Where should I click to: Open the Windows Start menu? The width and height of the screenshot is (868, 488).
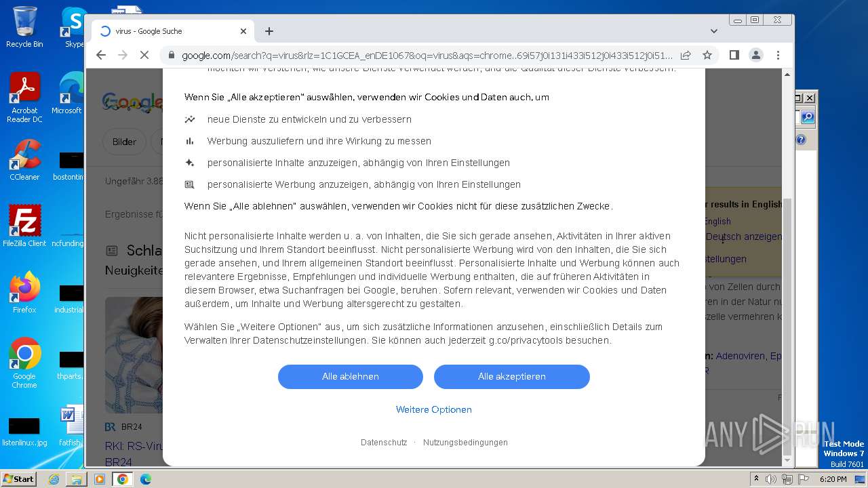click(18, 479)
